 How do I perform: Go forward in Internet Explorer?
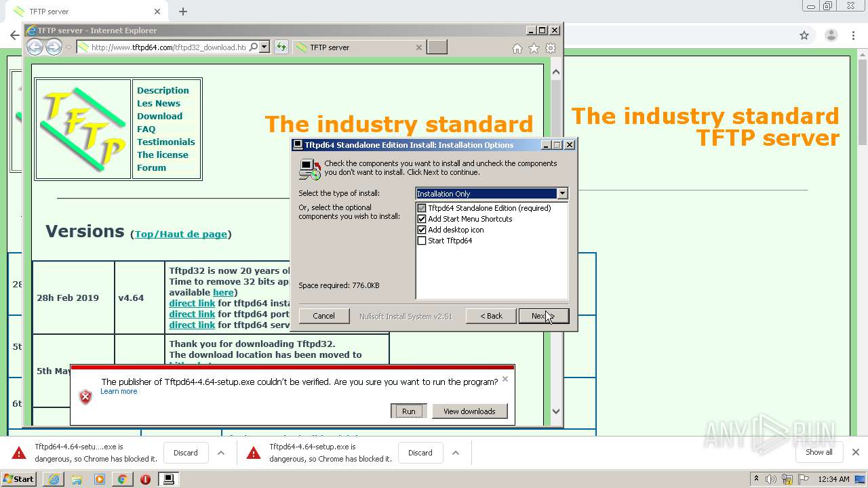[54, 47]
